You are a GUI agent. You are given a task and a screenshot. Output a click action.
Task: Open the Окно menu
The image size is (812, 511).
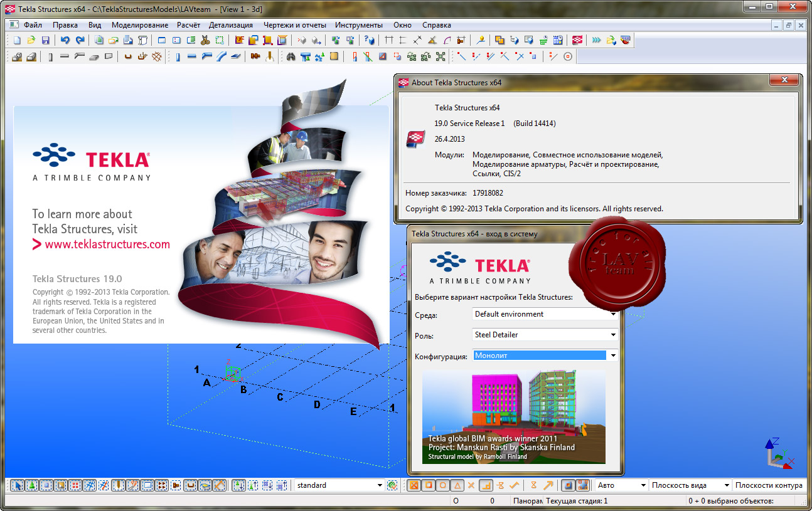click(x=403, y=25)
